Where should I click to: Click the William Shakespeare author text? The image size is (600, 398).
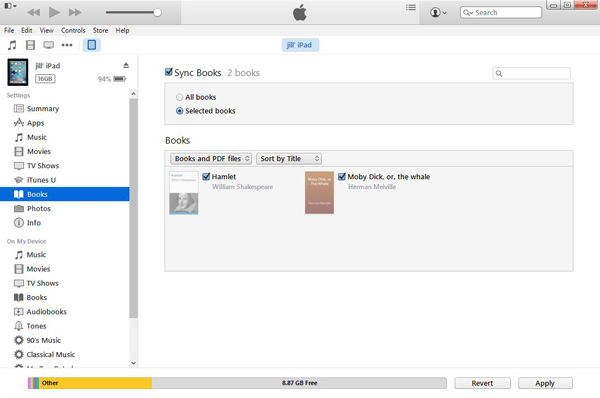(x=243, y=187)
